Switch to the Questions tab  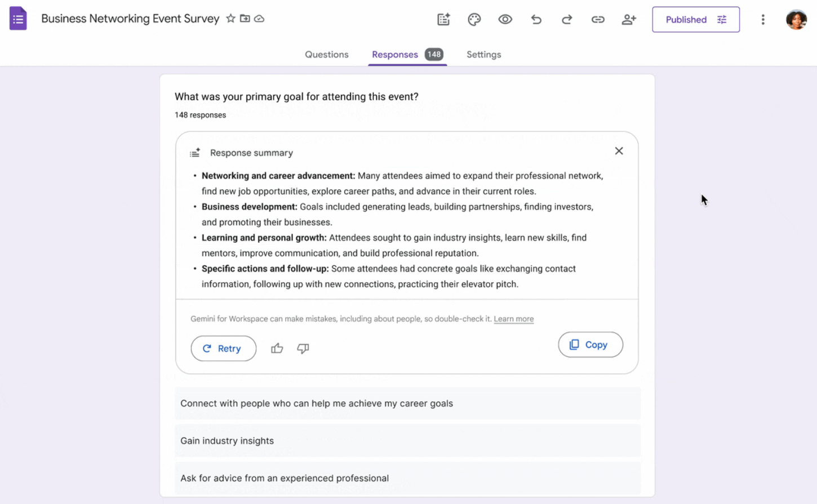326,54
